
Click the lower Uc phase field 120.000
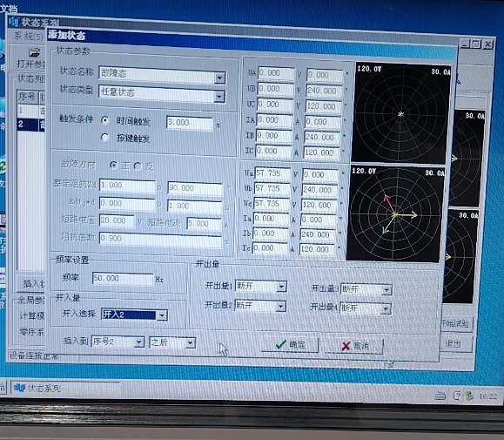coord(319,206)
